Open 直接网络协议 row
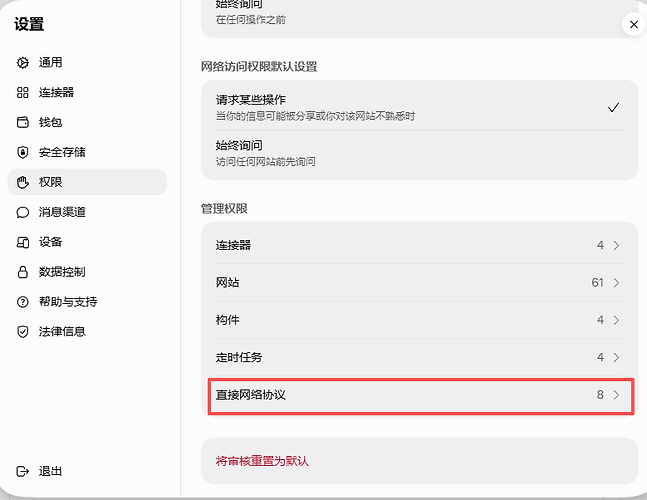647x500 pixels. coord(420,396)
